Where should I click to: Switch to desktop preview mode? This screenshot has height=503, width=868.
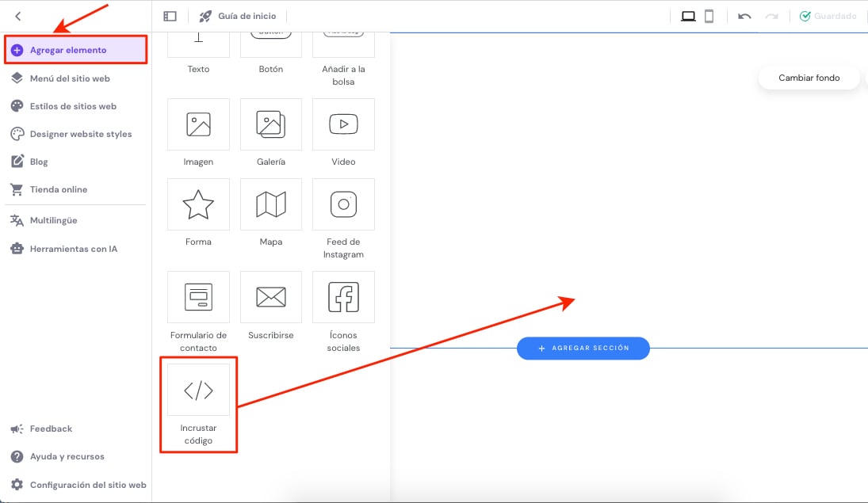coord(688,16)
